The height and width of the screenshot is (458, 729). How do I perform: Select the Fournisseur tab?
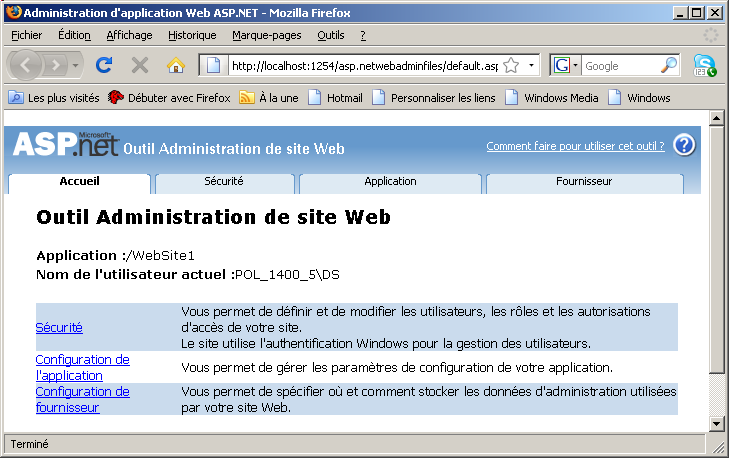pos(583,182)
